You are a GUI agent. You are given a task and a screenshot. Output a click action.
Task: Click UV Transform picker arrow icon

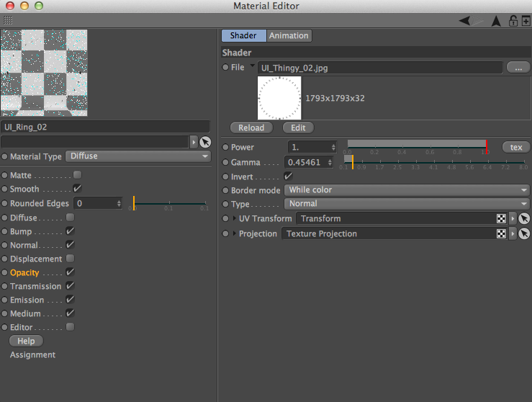point(524,218)
